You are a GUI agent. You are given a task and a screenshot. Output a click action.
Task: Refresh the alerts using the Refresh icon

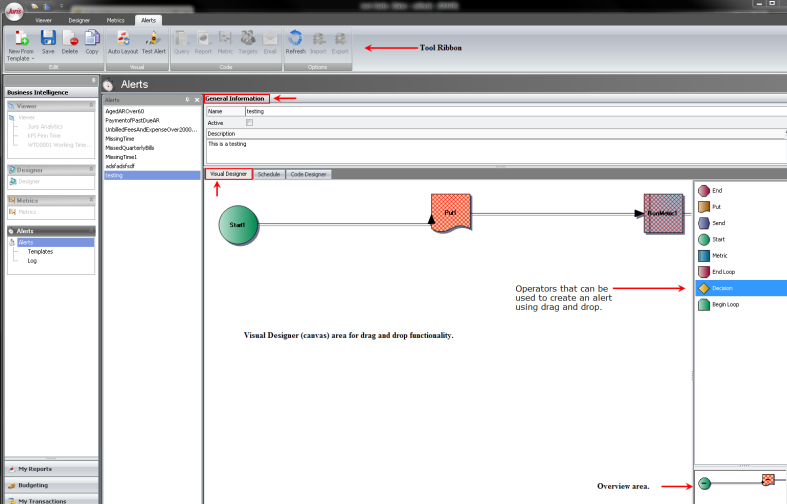[296, 40]
